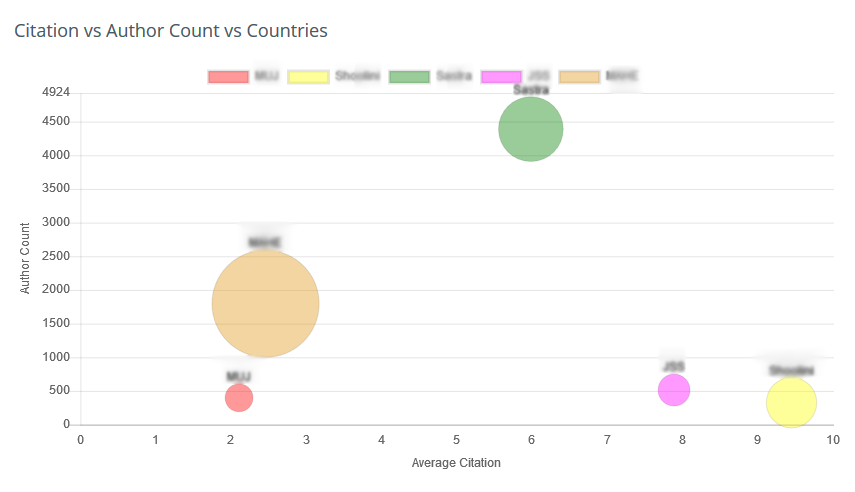Screen dimensions: 855x492
Task: Hide the JSS series via legend text
Action: tap(538, 77)
